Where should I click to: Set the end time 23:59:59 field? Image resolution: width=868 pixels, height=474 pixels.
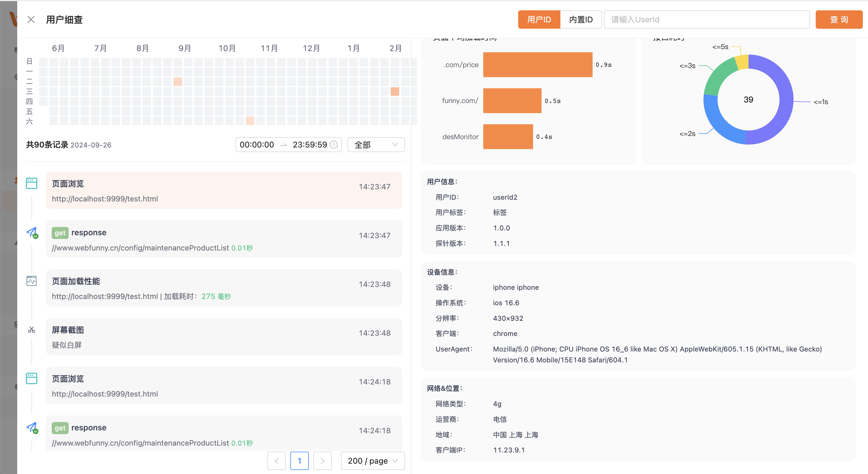[309, 145]
